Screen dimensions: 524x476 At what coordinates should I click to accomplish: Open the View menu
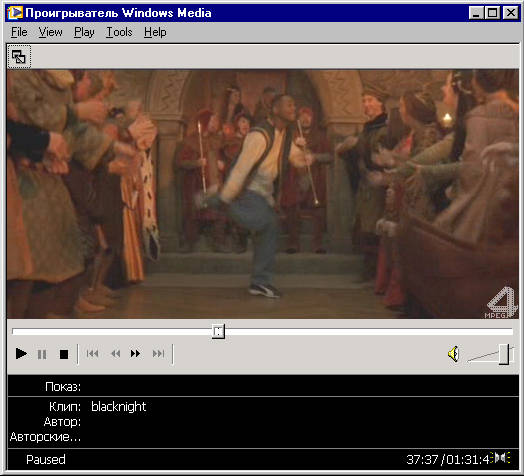[50, 32]
